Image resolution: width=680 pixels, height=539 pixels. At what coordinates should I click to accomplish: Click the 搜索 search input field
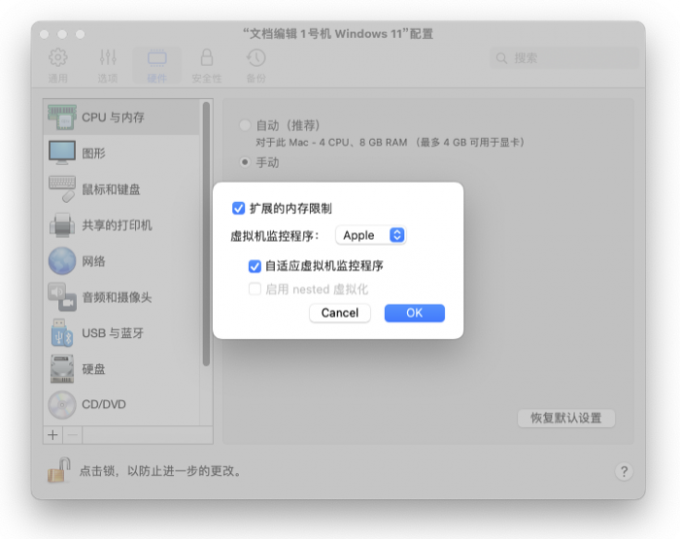click(564, 58)
